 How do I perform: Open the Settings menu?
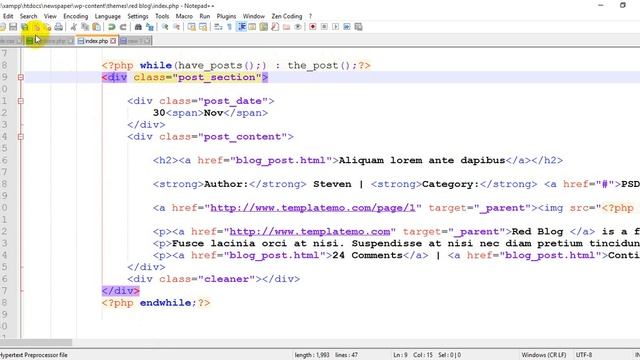(138, 16)
